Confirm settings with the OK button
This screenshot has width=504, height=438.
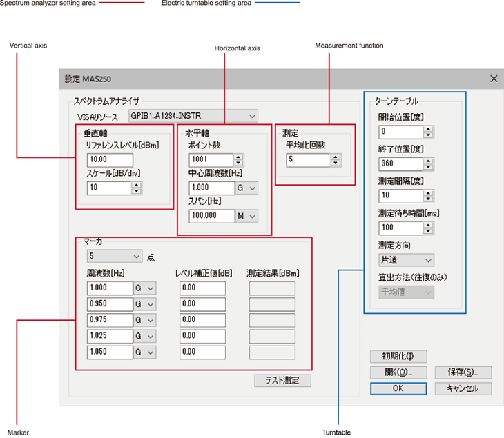click(x=398, y=388)
